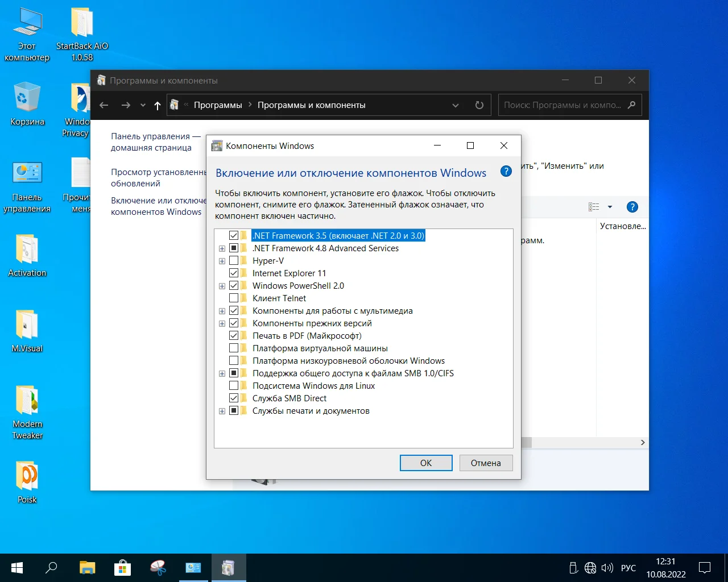Click the refresh icon in the address bar
Viewport: 728px width, 582px height.
[479, 105]
